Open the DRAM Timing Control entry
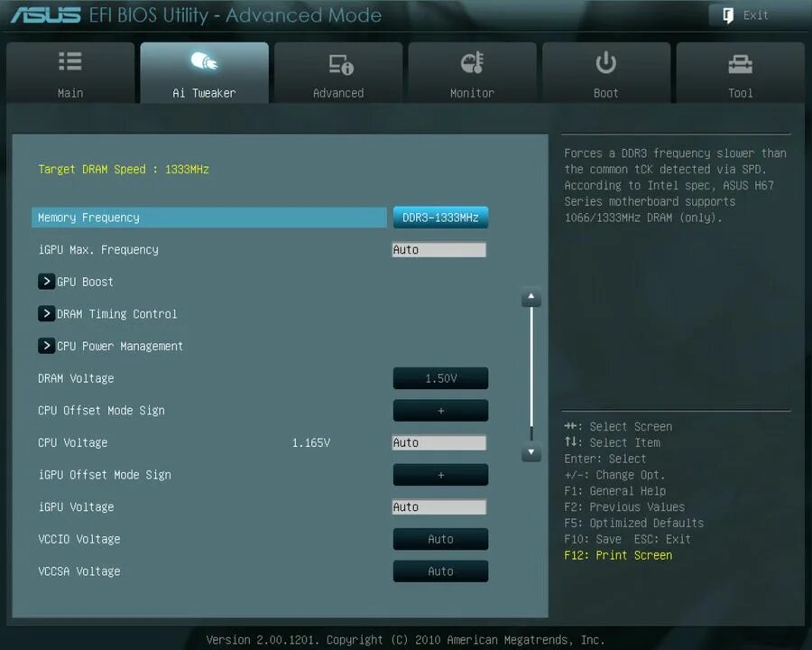Image resolution: width=812 pixels, height=650 pixels. (117, 314)
